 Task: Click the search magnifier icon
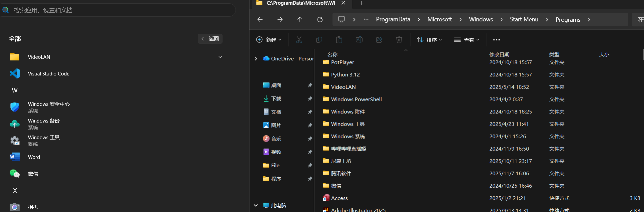tap(6, 10)
